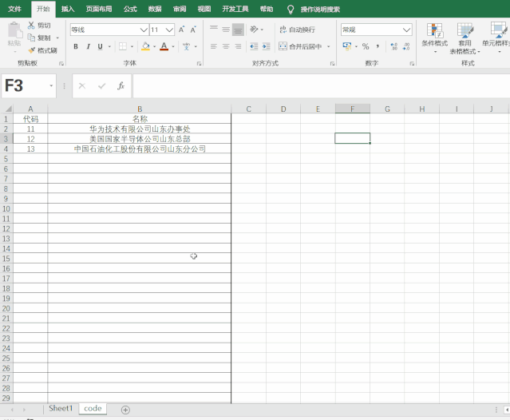Screen dimensions: 510x420
Task: Select cell with 华为技术有限公司山东办事处
Action: [140, 129]
